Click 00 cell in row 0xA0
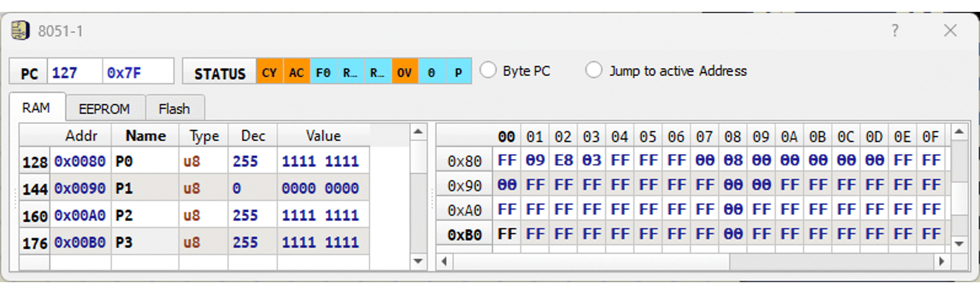This screenshot has height=294, width=980. 733,209
